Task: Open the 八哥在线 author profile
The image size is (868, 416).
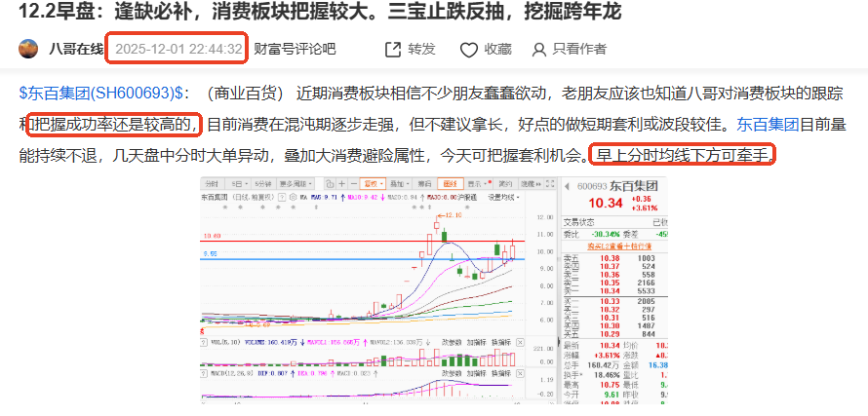Action: (76, 50)
